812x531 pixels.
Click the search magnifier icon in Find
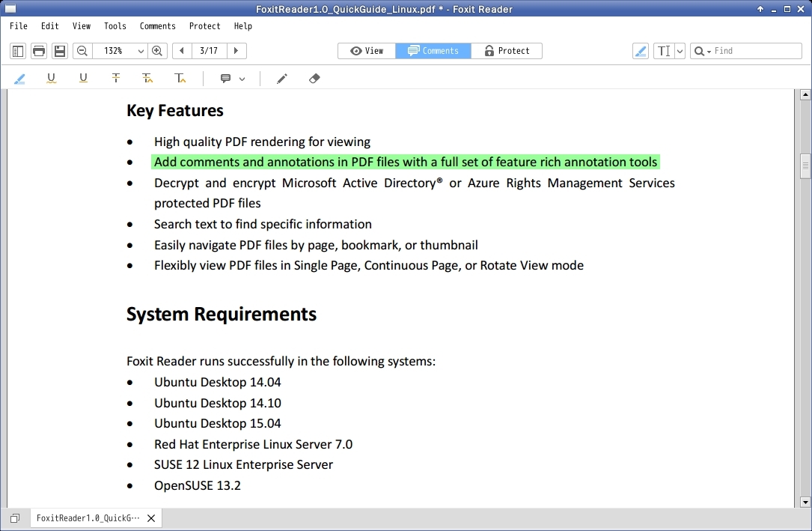point(699,51)
